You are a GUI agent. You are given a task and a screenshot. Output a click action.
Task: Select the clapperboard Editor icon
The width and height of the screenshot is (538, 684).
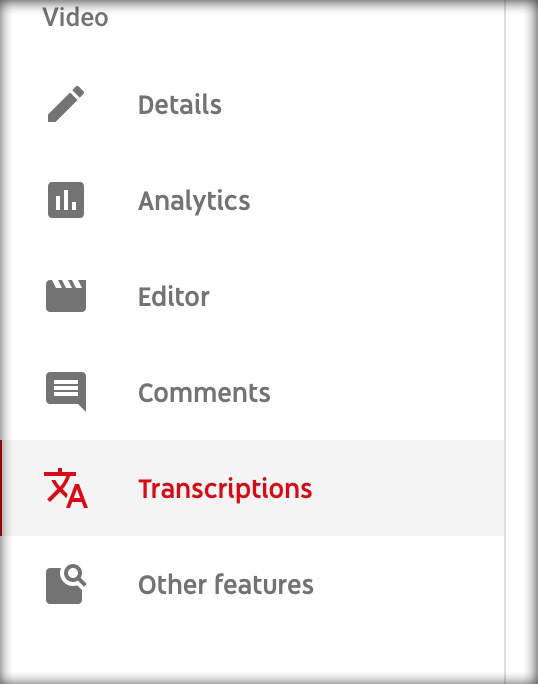point(66,296)
